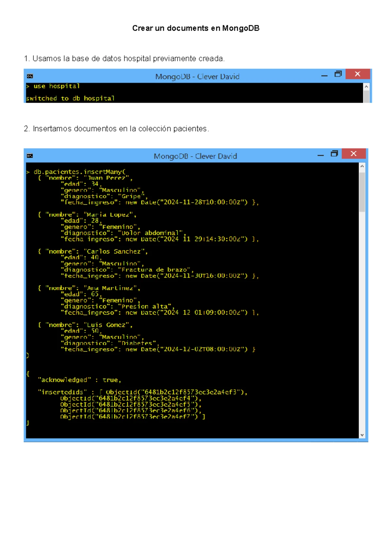Click the upper window's 'MongoDB - Clever David' title
Viewport: 392px width, 554px height.
197,76
